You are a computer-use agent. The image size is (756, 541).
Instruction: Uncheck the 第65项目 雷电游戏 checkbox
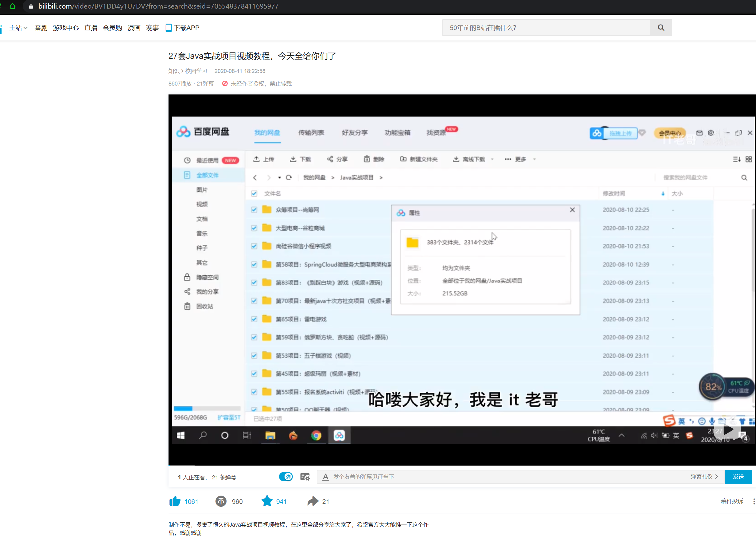[x=254, y=319]
